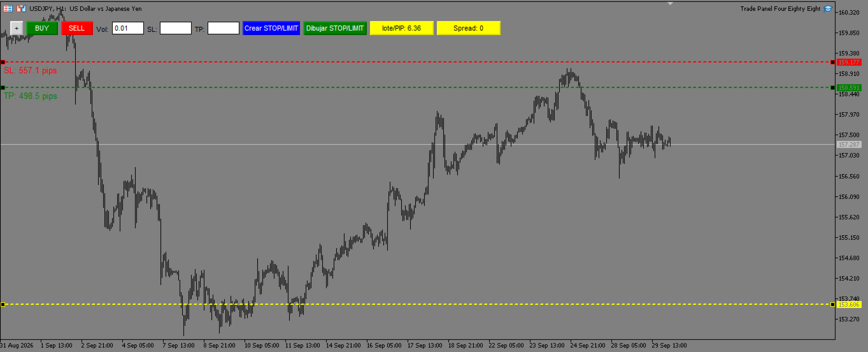Viewport: 868px width, 352px height.
Task: Select red stop-loss line left handle
Action: point(3,62)
